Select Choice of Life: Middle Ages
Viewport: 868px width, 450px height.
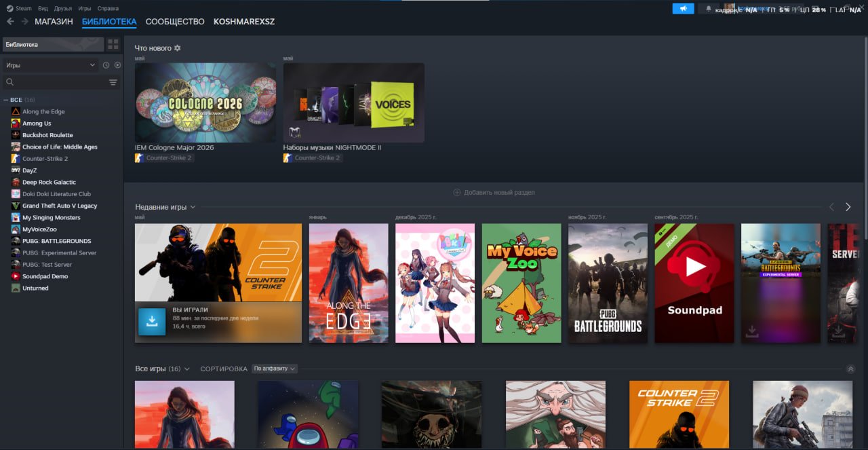(60, 147)
